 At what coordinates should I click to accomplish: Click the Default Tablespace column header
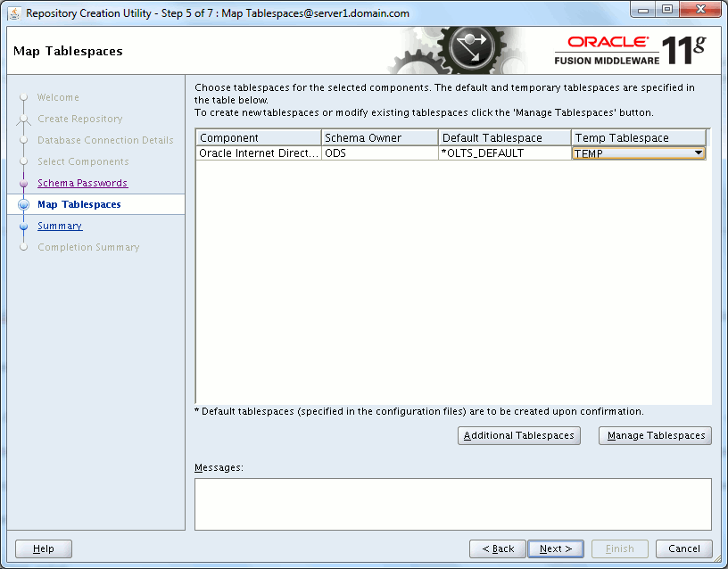coord(505,138)
